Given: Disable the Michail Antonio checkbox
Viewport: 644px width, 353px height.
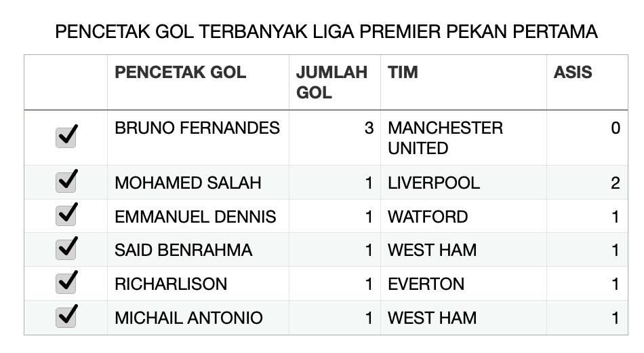Looking at the screenshot, I should [66, 317].
